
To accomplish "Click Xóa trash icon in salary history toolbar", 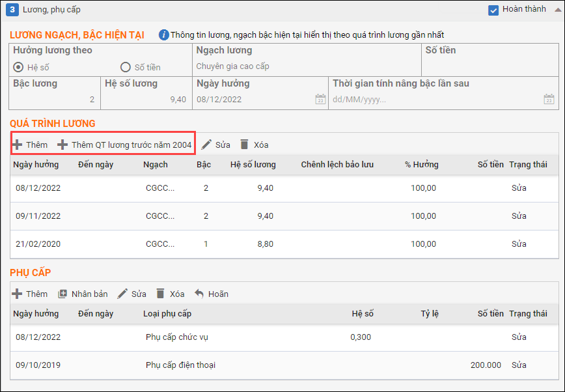I will 245,145.
